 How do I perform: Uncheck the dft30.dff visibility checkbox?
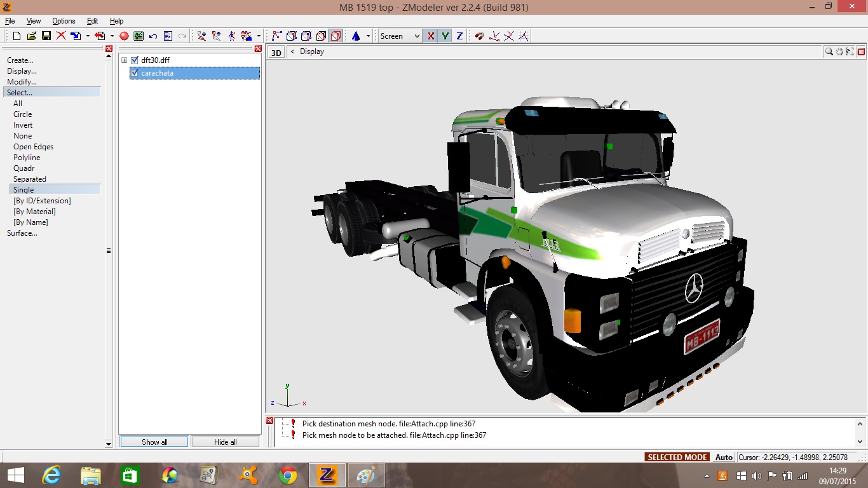click(x=135, y=60)
